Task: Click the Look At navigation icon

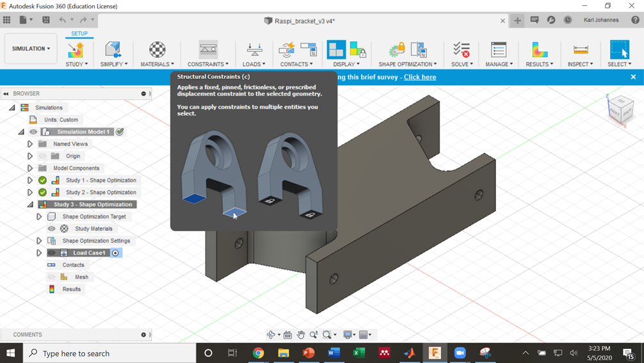Action: point(287,335)
